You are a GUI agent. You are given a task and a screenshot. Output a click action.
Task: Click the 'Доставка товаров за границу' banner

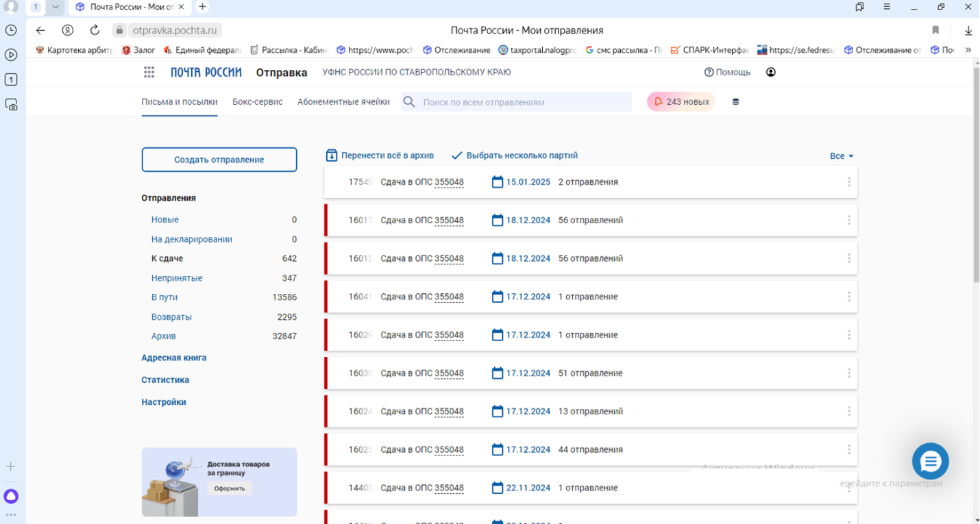pos(219,482)
